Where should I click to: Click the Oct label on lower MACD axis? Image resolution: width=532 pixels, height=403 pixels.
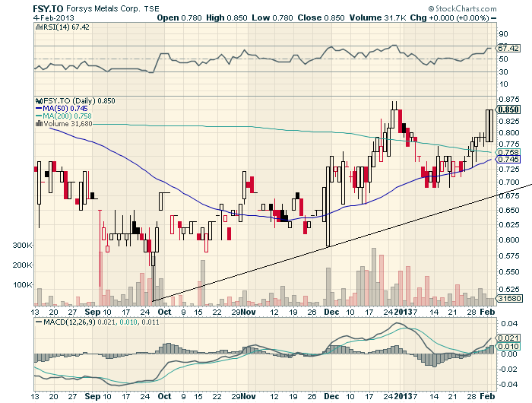165,396
